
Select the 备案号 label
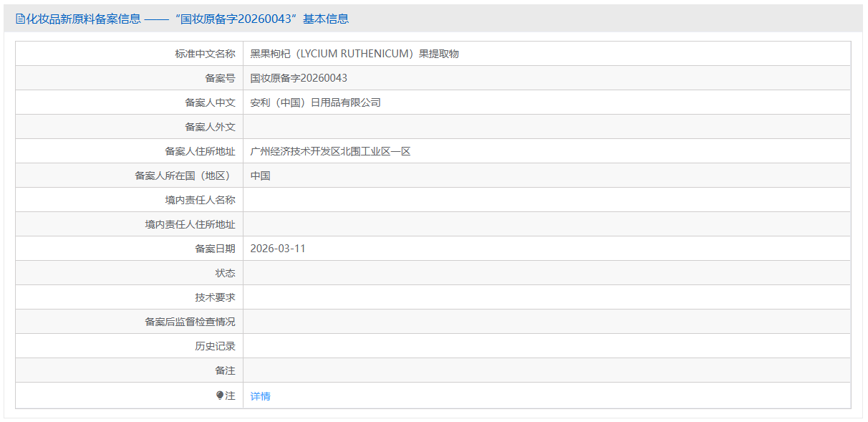(x=220, y=78)
